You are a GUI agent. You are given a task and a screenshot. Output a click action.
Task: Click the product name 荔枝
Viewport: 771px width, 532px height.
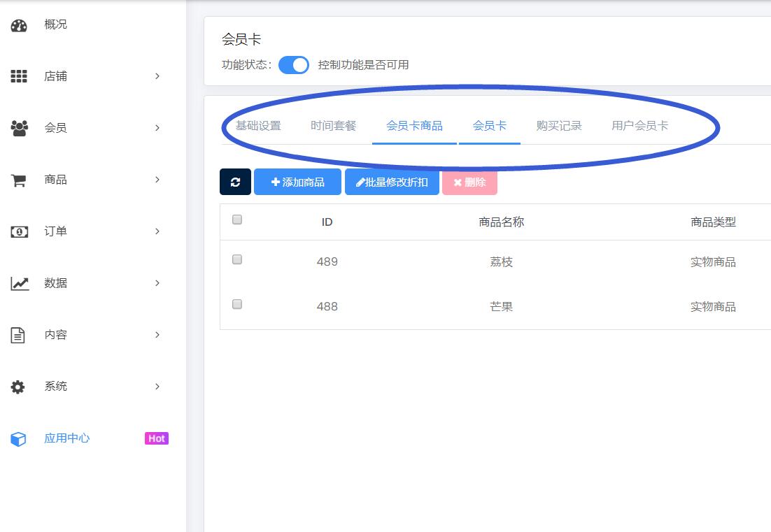(x=502, y=262)
